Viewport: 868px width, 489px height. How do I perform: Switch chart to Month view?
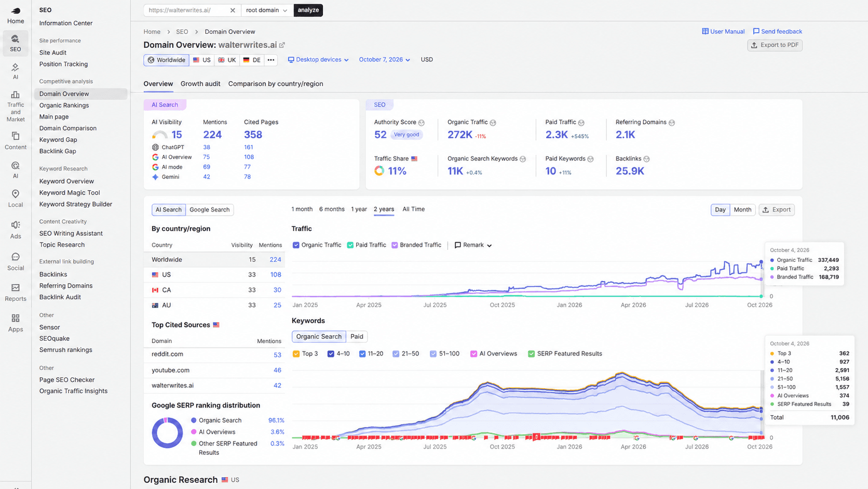tap(742, 210)
